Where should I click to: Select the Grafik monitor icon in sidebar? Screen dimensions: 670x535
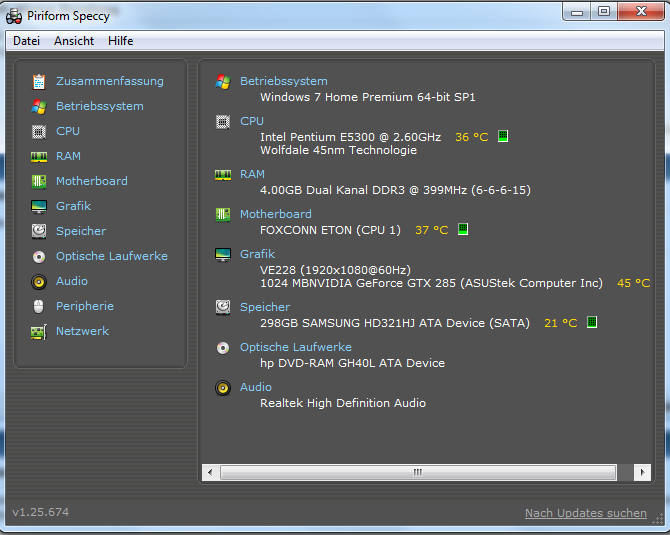[39, 207]
